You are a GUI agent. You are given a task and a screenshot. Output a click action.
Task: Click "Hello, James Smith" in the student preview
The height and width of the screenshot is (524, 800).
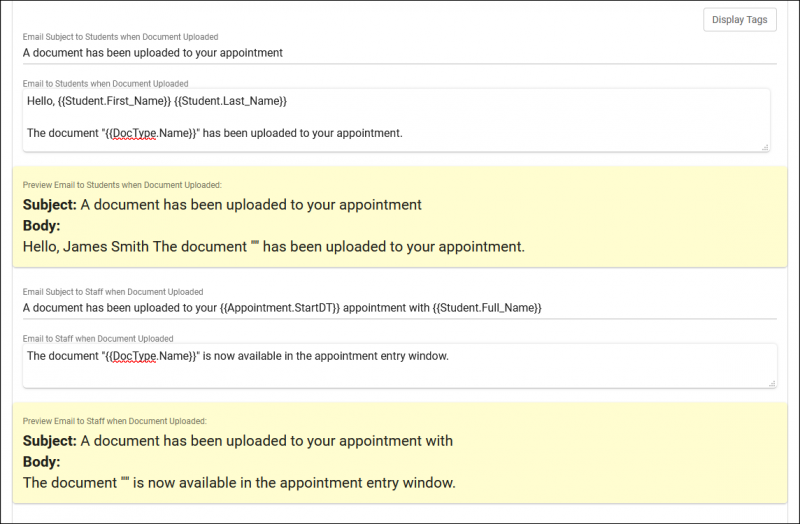[x=85, y=246]
